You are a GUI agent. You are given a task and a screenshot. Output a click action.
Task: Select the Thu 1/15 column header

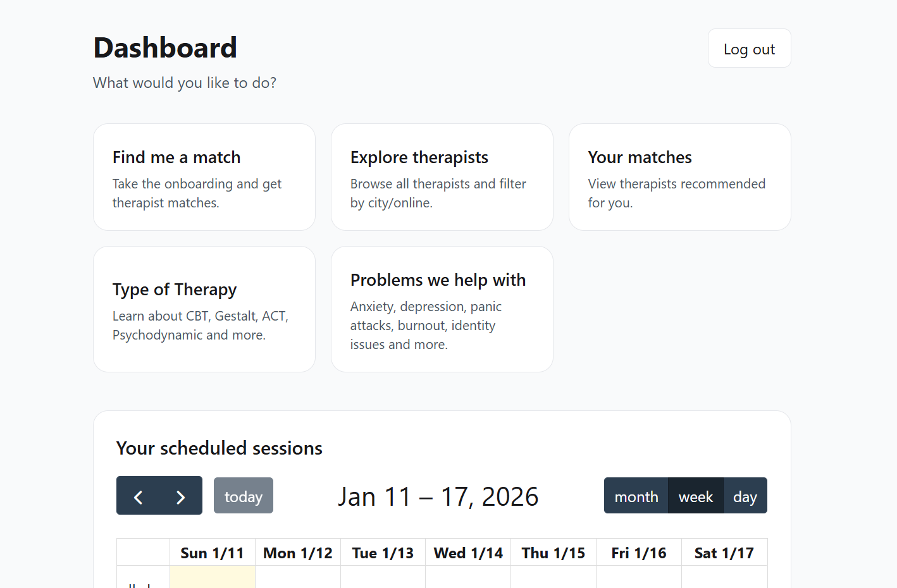[554, 553]
